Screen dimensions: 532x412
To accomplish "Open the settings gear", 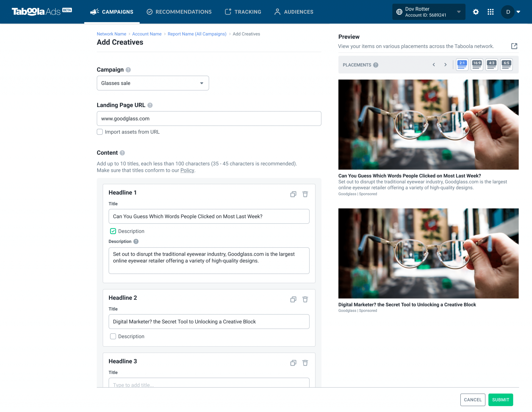I will pyautogui.click(x=476, y=12).
